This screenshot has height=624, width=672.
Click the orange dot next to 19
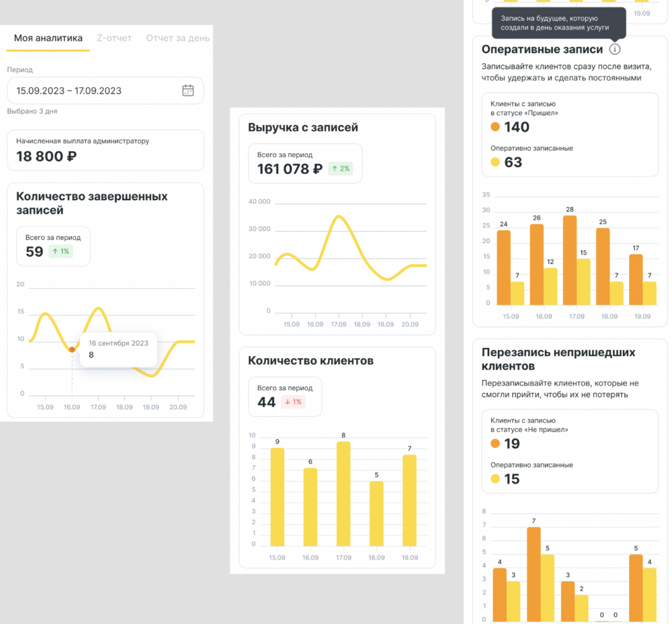[x=495, y=443]
